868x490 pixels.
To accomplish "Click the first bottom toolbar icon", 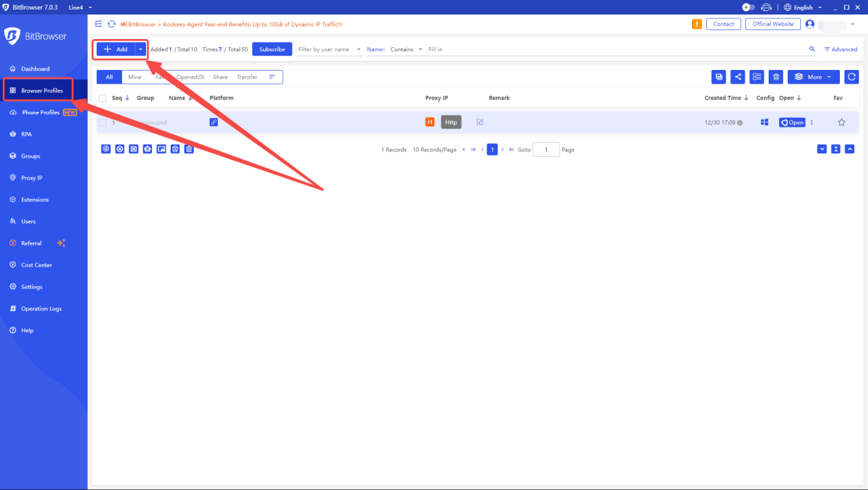I will 106,149.
